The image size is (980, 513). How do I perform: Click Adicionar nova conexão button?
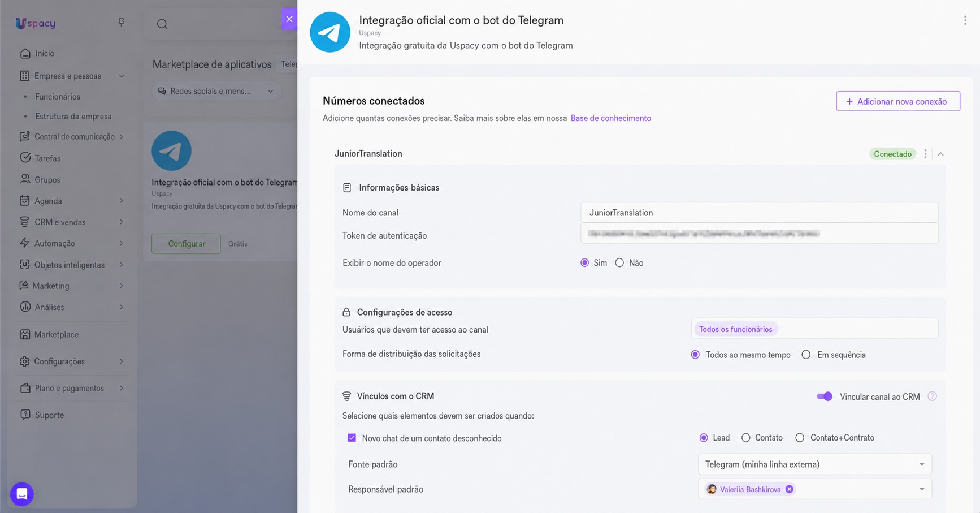click(x=897, y=101)
